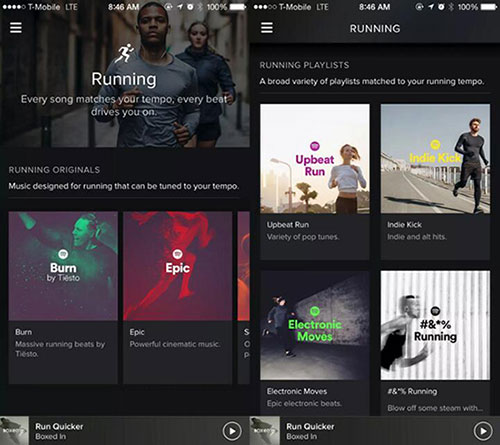
Task: Tap 'Music designed for running' description text
Action: tap(124, 186)
